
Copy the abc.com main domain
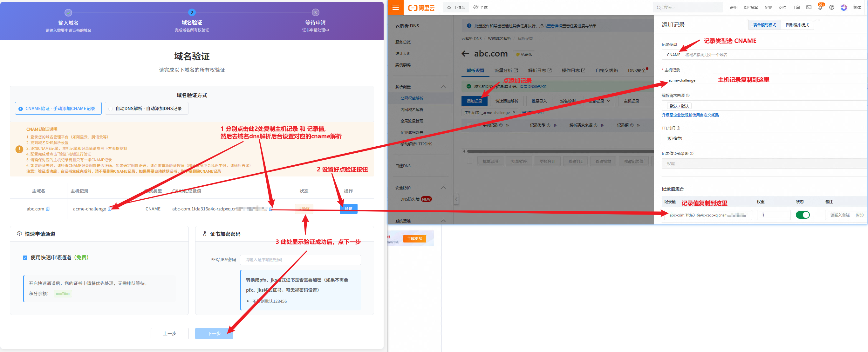point(48,209)
